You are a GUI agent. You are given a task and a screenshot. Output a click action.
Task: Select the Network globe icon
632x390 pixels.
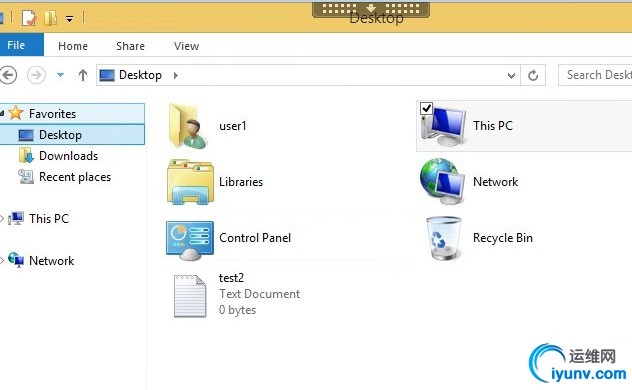point(442,182)
